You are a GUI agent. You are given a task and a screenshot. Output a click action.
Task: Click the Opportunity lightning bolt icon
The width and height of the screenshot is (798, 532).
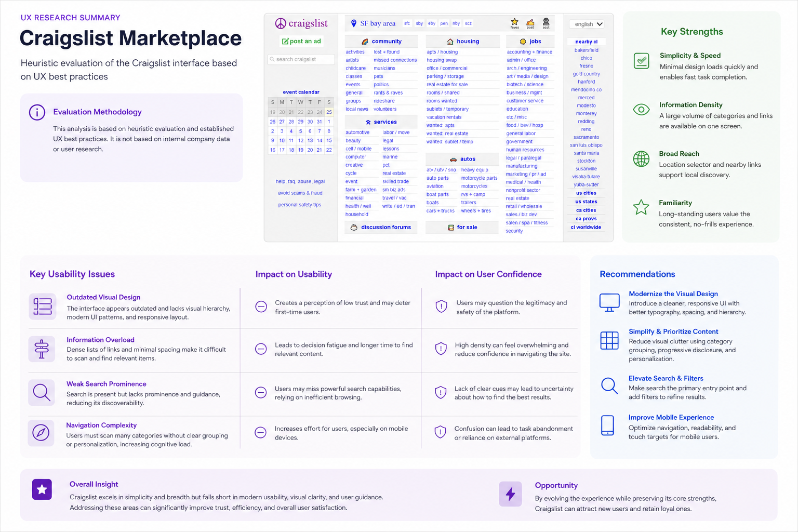click(510, 494)
